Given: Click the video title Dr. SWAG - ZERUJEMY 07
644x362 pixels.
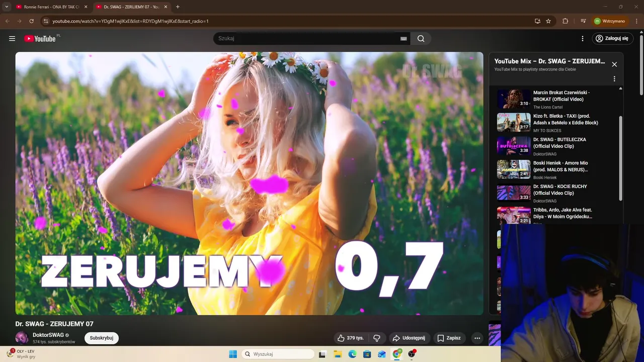Looking at the screenshot, I should (x=54, y=324).
